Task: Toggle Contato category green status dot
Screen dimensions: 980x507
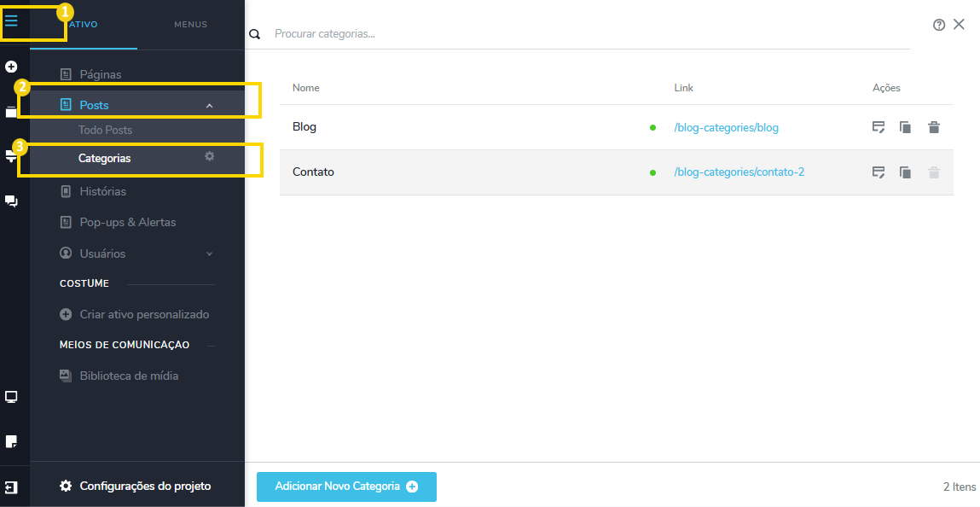Action: click(x=652, y=172)
